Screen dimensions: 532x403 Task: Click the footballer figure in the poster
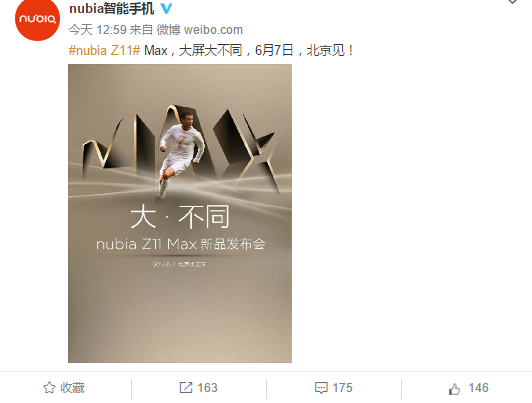(180, 154)
